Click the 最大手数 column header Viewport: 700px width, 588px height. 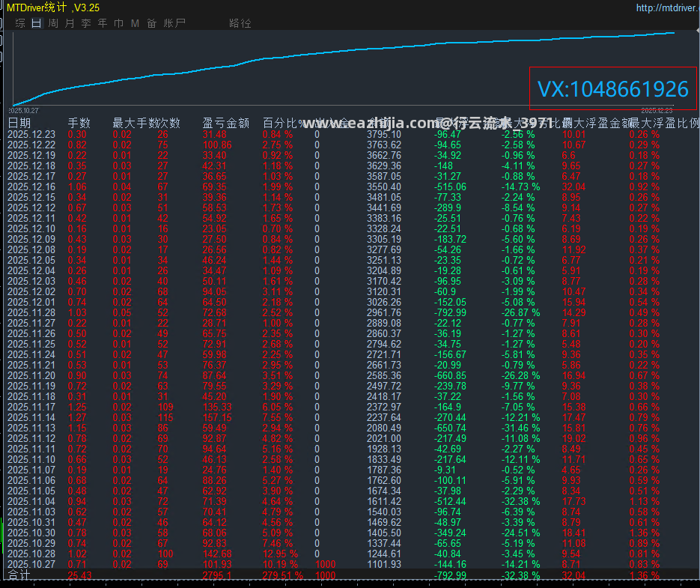coord(135,123)
